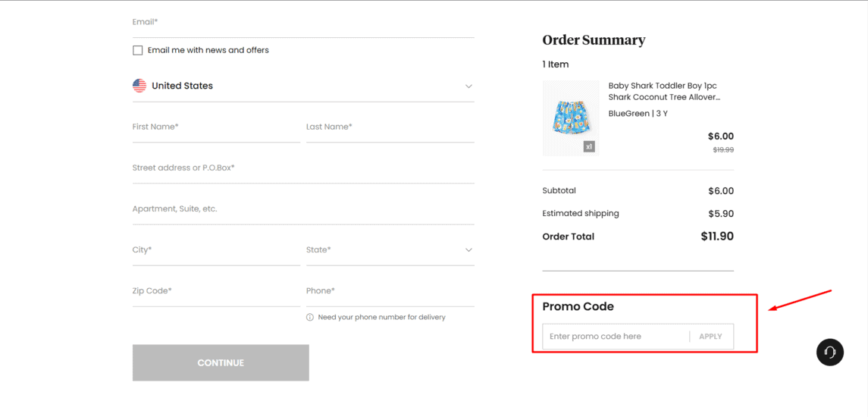
Task: Click the Baby Shark Toddler Boy product title
Action: click(664, 92)
